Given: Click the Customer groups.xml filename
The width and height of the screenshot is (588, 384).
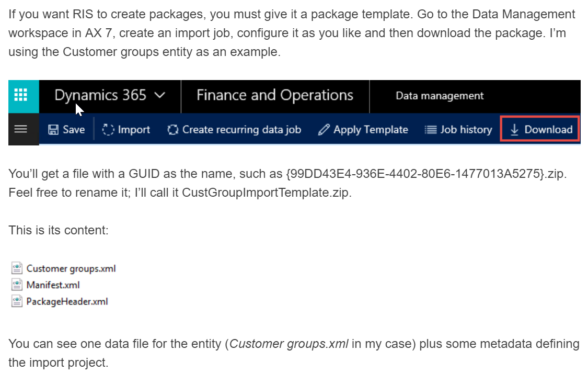Looking at the screenshot, I should pyautogui.click(x=73, y=268).
